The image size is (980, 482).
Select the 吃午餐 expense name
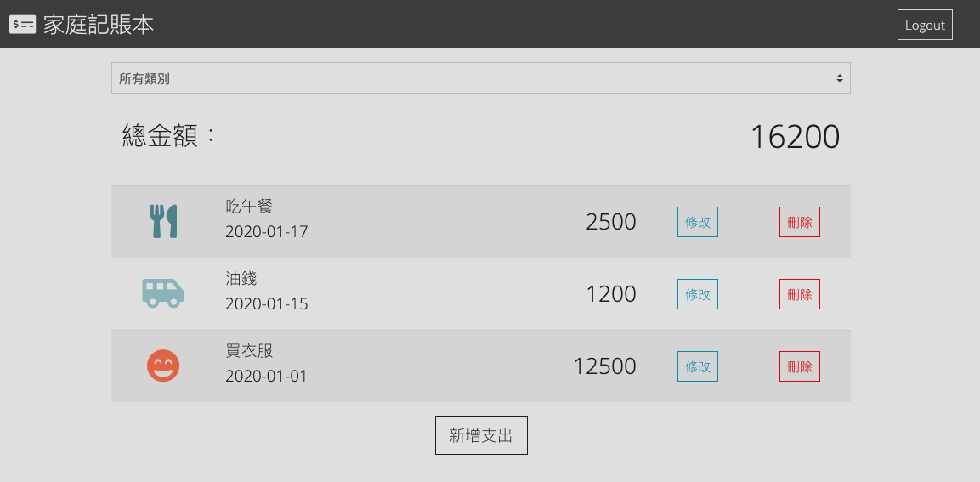(249, 207)
